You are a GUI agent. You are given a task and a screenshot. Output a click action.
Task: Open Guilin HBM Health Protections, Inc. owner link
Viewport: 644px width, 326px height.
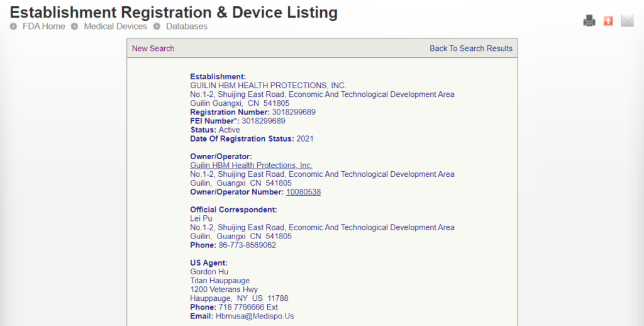pos(251,166)
